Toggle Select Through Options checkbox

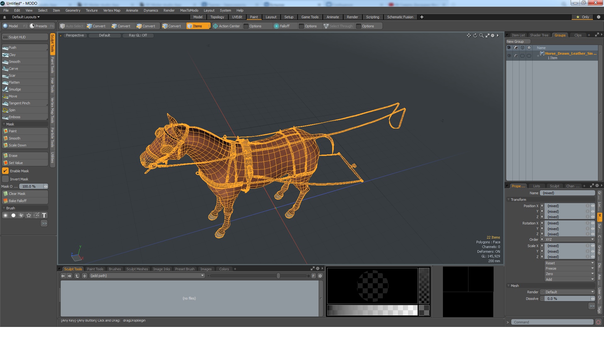pyautogui.click(x=359, y=26)
